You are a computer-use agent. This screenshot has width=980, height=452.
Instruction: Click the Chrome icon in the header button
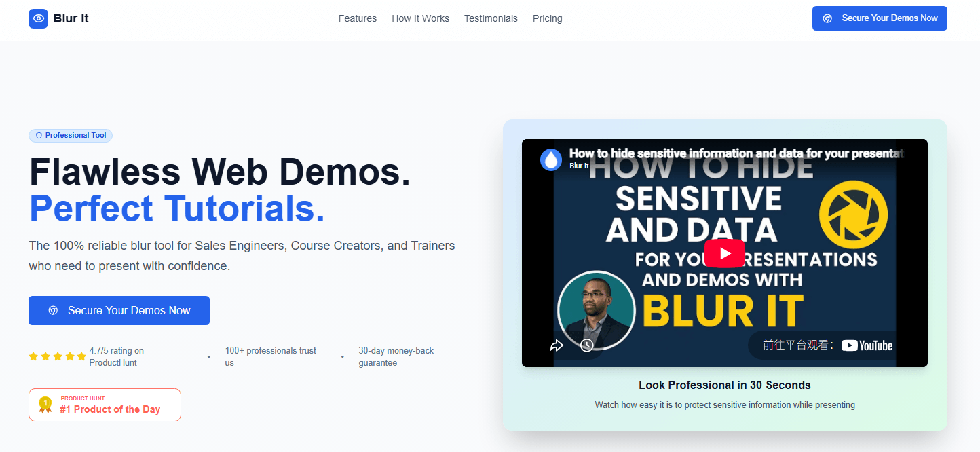click(827, 18)
